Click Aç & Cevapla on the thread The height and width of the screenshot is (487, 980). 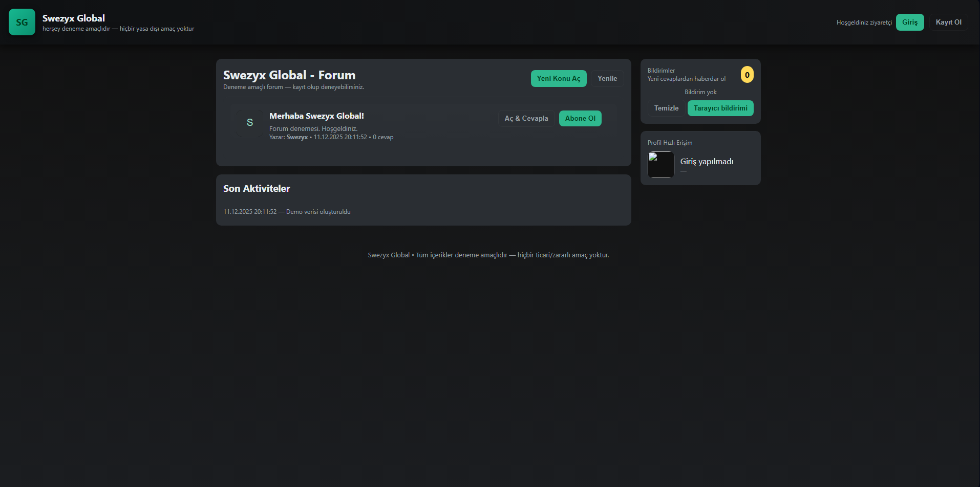526,118
